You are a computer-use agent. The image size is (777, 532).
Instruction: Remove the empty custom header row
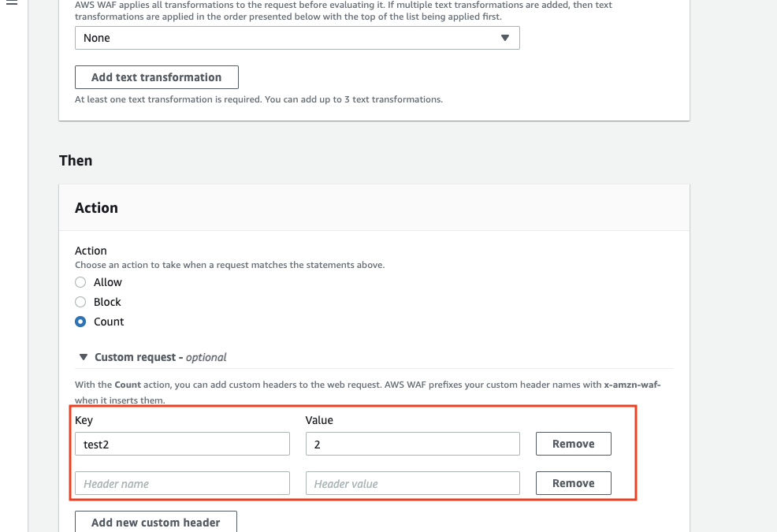coord(574,483)
